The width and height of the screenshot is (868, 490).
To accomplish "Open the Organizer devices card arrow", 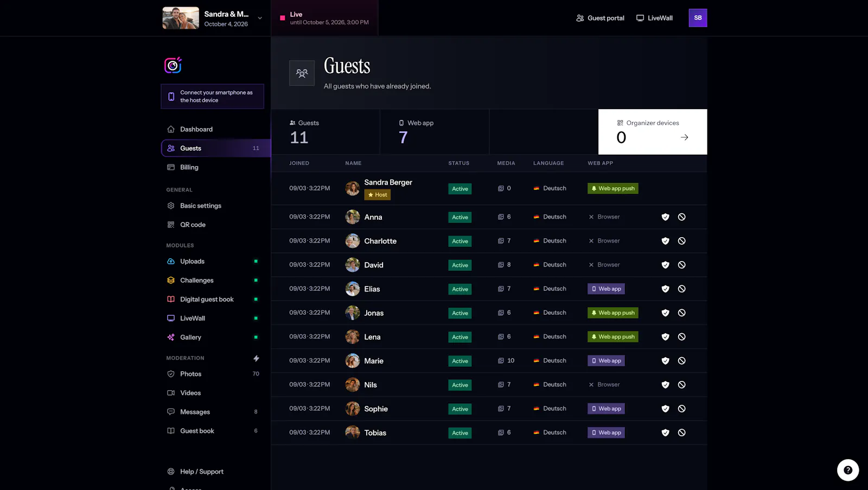I will 685,138.
